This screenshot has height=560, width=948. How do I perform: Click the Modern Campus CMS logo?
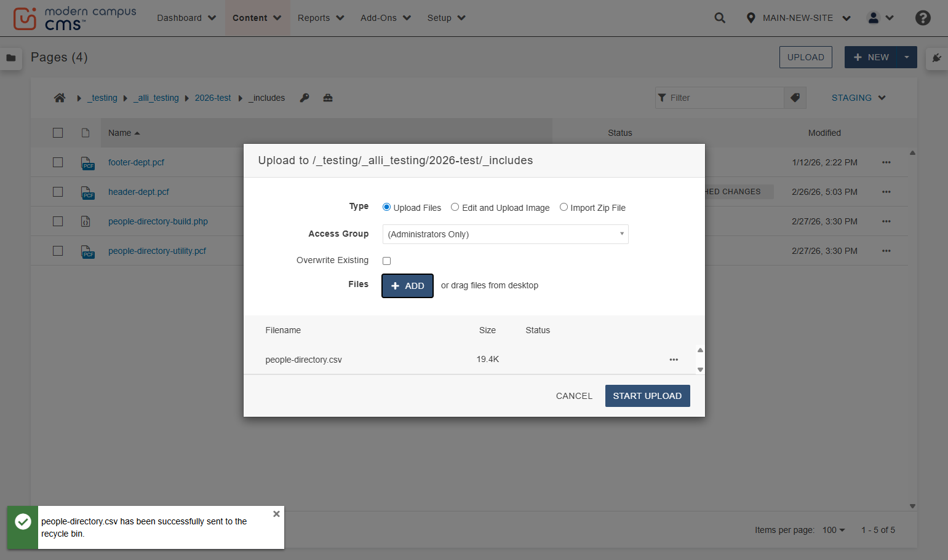coord(74,18)
